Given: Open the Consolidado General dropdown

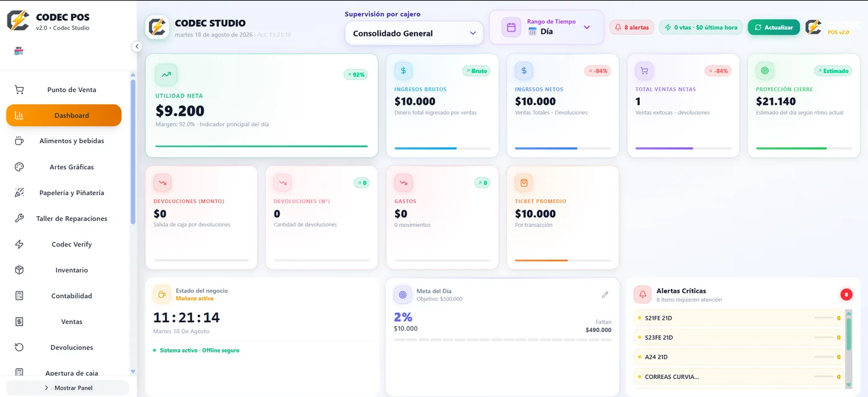Looking at the screenshot, I should click(x=414, y=33).
